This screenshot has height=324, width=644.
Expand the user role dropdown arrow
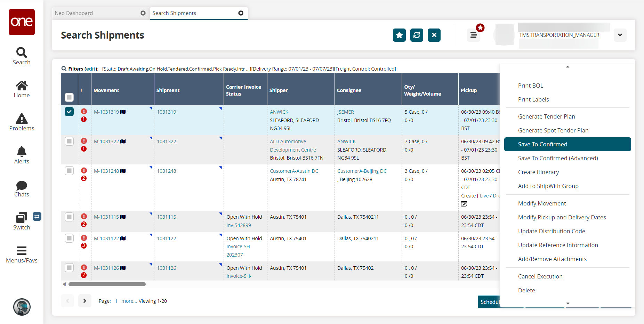coord(620,35)
